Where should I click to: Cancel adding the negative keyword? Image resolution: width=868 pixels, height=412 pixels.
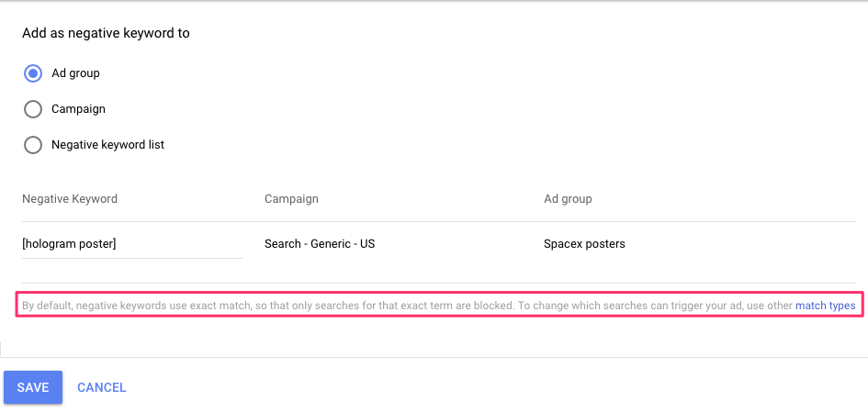101,387
